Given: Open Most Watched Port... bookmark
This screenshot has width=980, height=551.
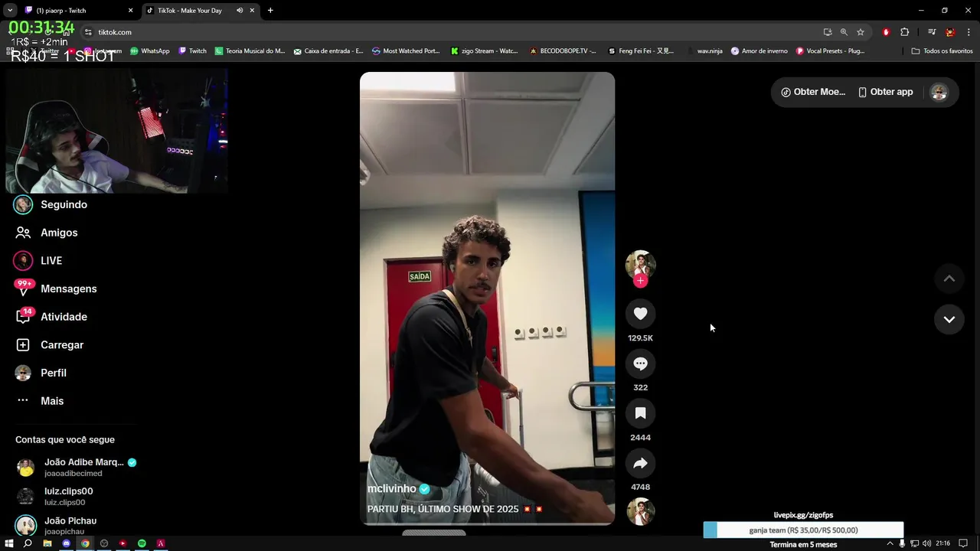Looking at the screenshot, I should [x=407, y=51].
